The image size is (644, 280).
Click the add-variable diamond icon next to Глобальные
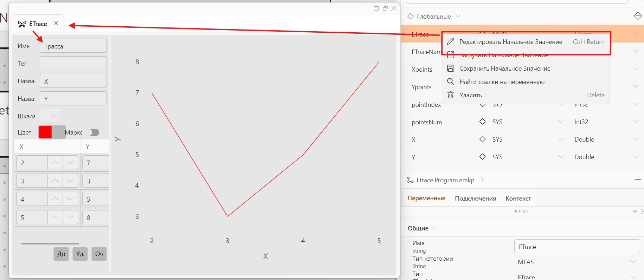(x=638, y=16)
